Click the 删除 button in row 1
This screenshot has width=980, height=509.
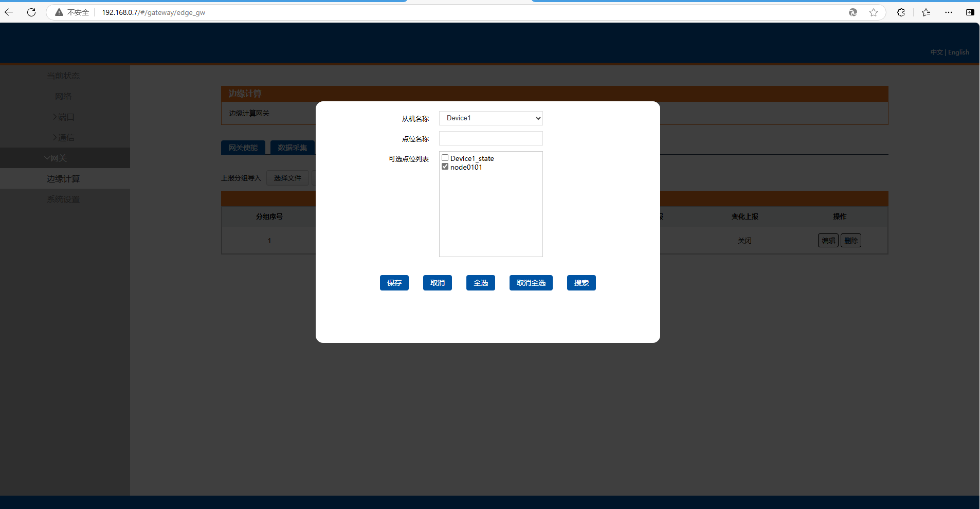851,241
